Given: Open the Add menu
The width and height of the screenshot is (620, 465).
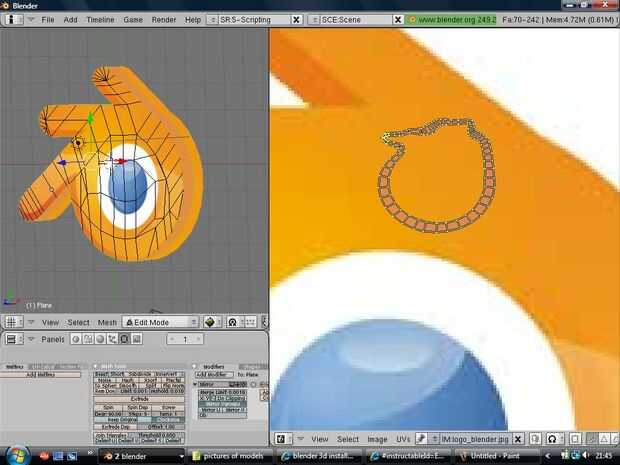Looking at the screenshot, I should pyautogui.click(x=70, y=19).
